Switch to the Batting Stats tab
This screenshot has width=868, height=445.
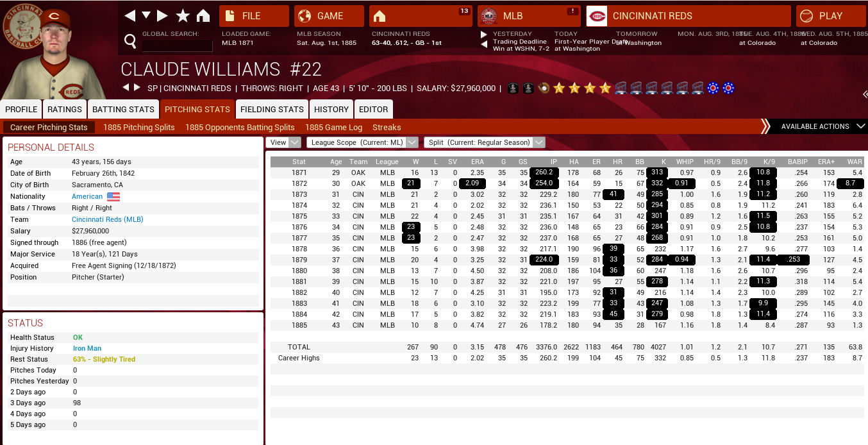click(123, 110)
